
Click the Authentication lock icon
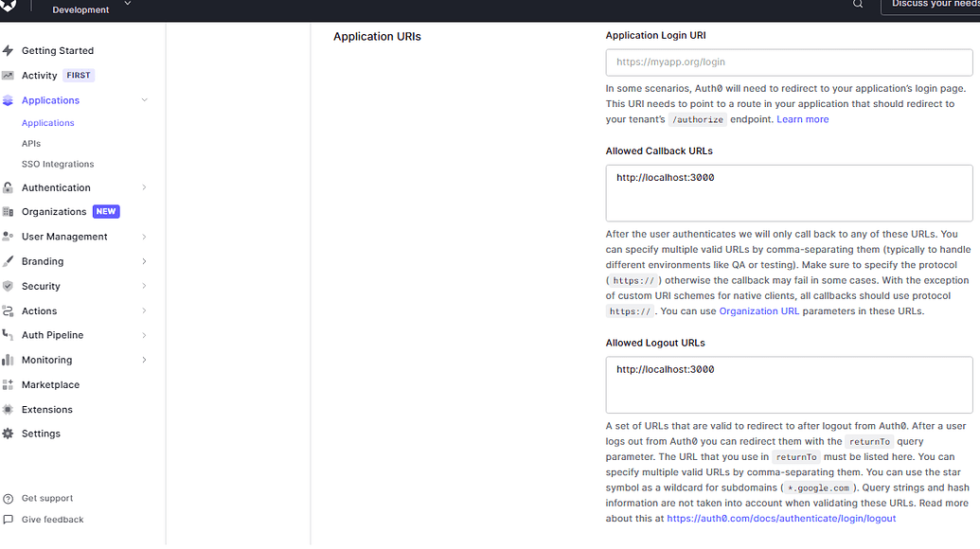[x=9, y=187]
